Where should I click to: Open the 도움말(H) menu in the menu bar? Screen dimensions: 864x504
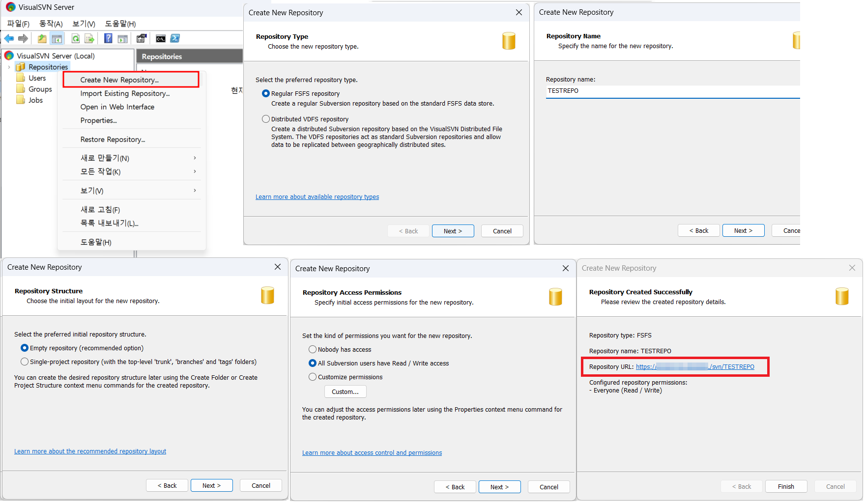point(120,24)
